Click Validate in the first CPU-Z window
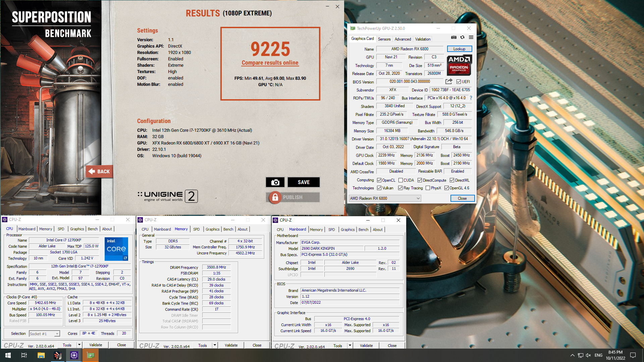 [x=96, y=345]
